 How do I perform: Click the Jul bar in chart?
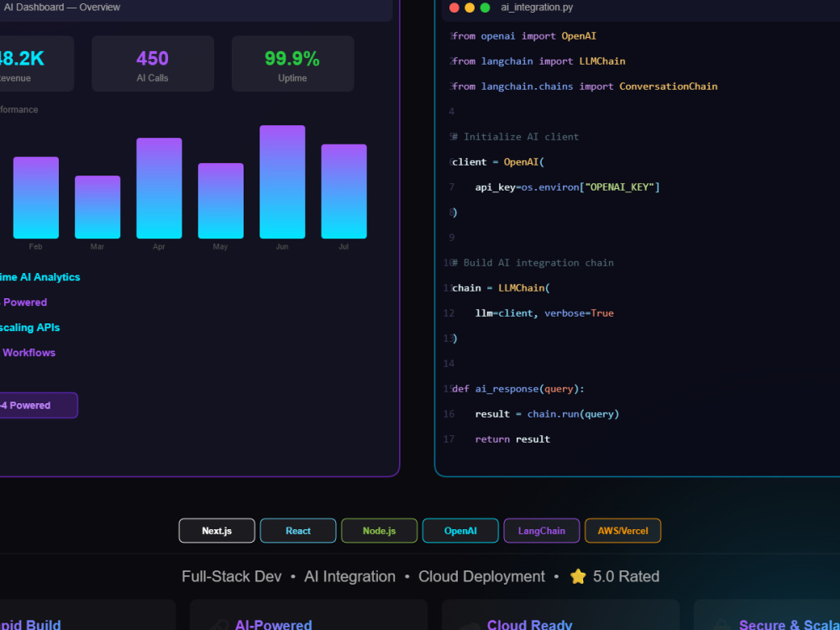coord(344,192)
